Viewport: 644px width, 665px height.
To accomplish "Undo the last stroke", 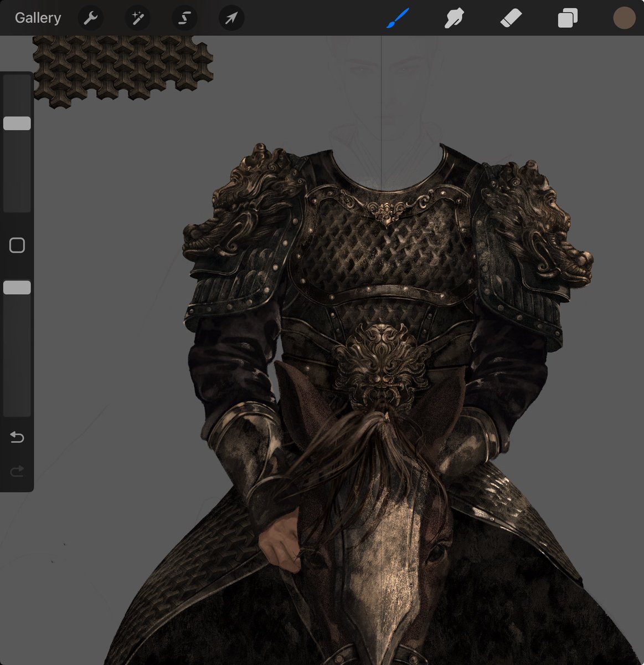I will (x=17, y=438).
